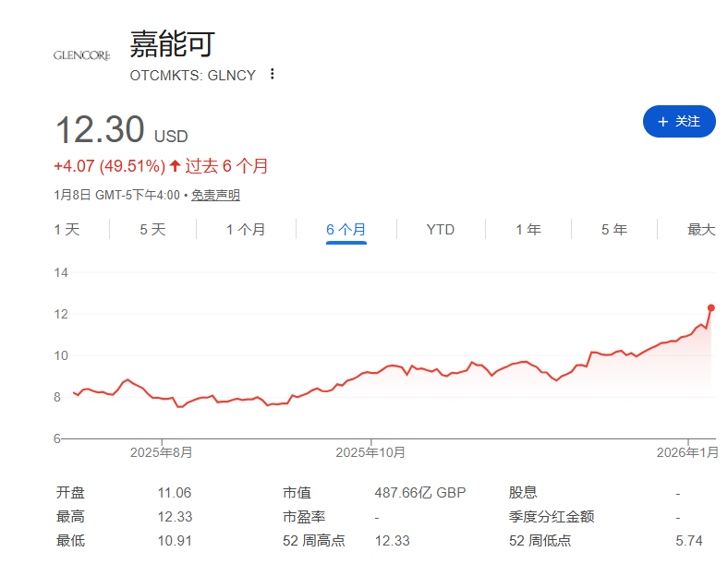Click the Glencore company logo
Image resolution: width=728 pixels, height=576 pixels.
click(x=81, y=55)
